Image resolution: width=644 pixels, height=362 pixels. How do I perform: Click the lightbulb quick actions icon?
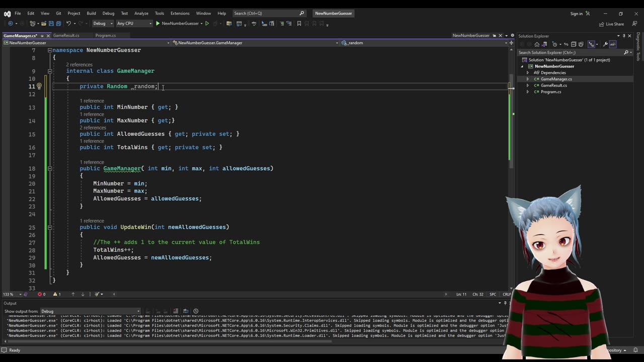39,86
